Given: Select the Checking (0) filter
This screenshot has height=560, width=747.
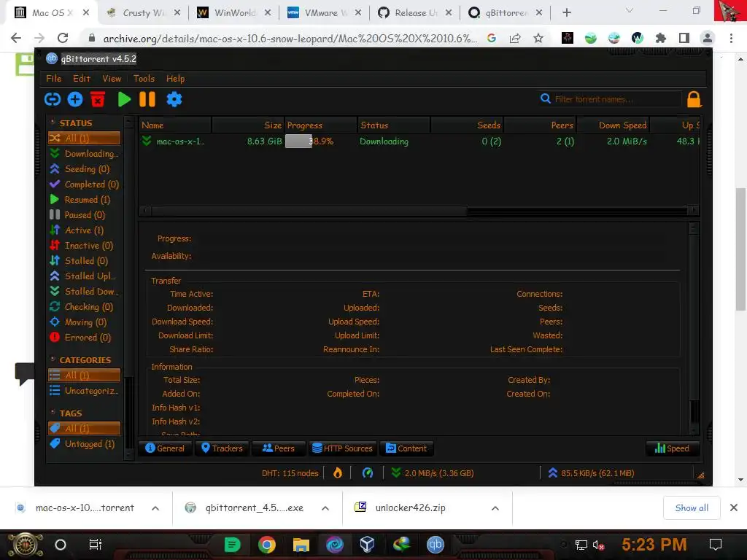Looking at the screenshot, I should click(x=85, y=307).
